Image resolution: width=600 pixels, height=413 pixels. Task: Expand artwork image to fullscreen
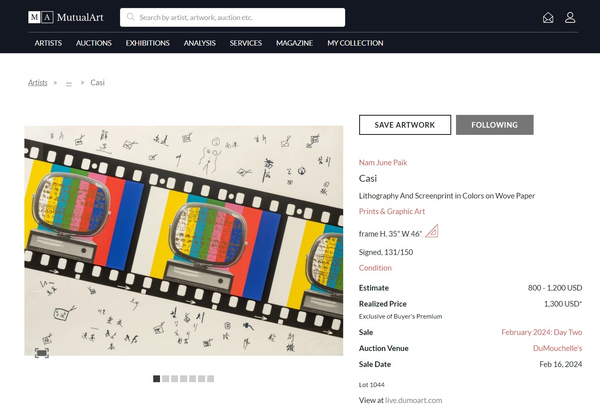(x=42, y=353)
